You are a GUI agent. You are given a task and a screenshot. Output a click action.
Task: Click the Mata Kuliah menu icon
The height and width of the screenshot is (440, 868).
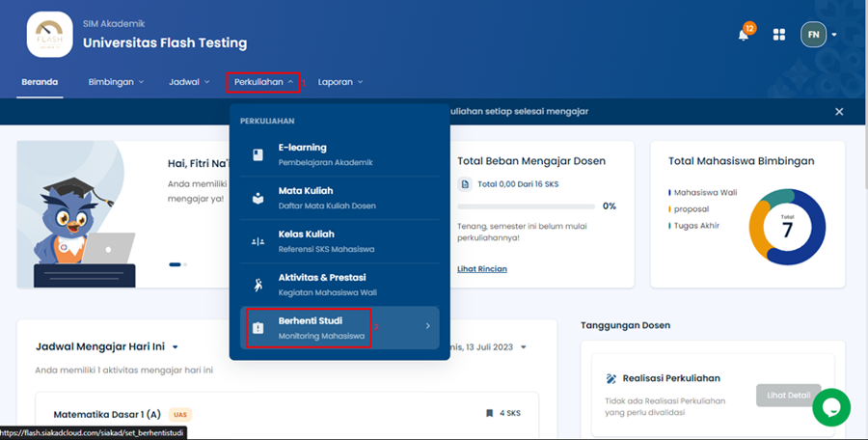tap(258, 199)
